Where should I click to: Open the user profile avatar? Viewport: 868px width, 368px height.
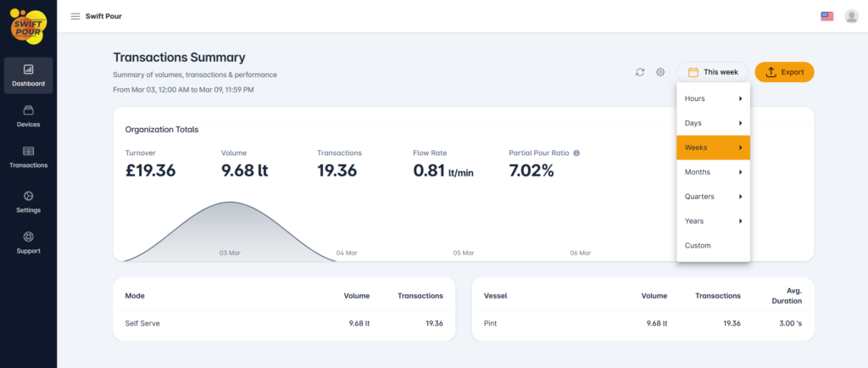pyautogui.click(x=851, y=16)
